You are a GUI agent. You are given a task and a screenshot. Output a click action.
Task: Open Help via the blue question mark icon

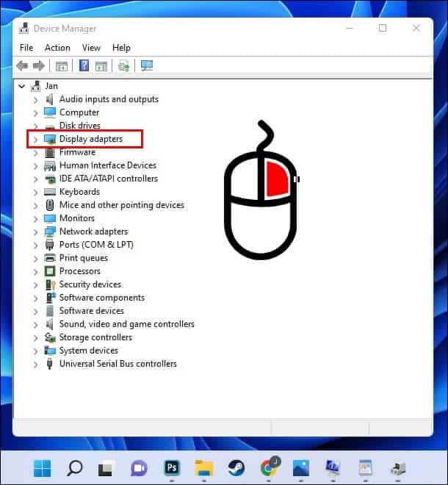[x=84, y=65]
